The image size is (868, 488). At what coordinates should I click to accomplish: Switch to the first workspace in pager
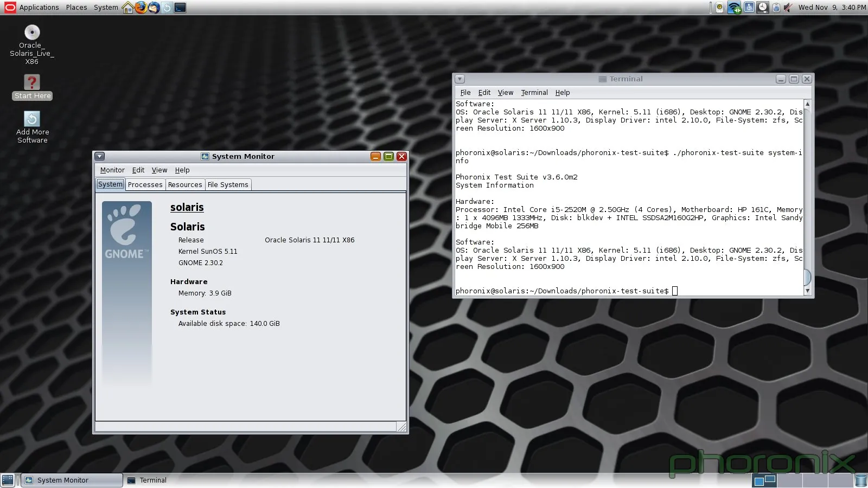click(764, 480)
